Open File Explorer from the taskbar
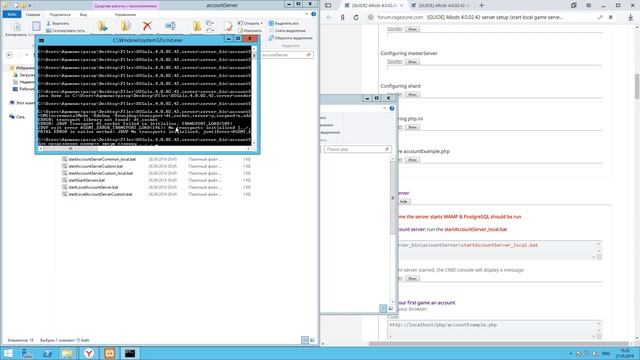Image resolution: width=640 pixels, height=360 pixels. pos(67,353)
